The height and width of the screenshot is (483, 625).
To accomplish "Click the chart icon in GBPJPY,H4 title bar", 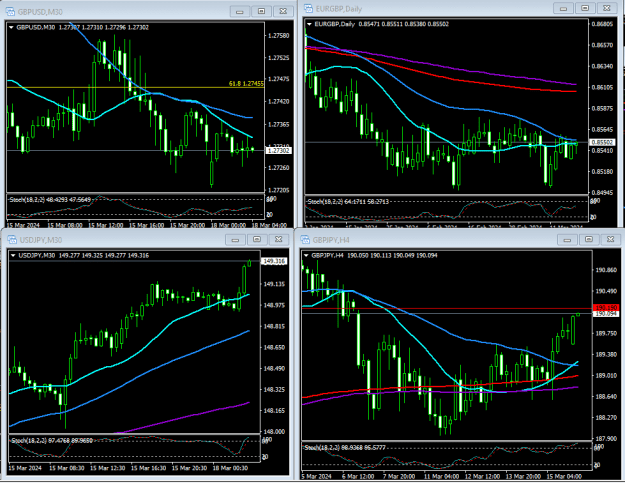I will click(305, 240).
